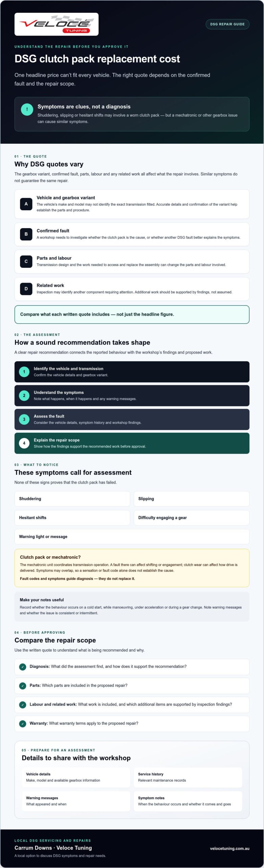
Task: Select the Warning light or message tile
Action: (132, 537)
